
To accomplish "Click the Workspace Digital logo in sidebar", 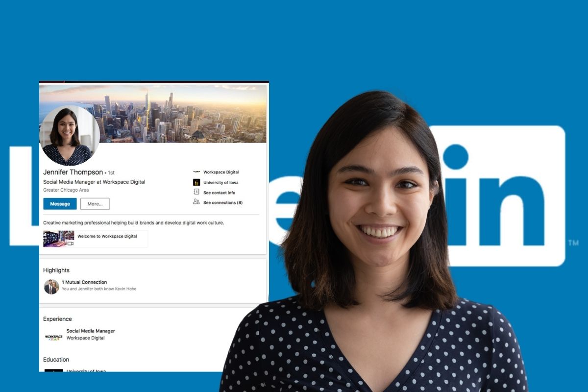I will [x=196, y=172].
